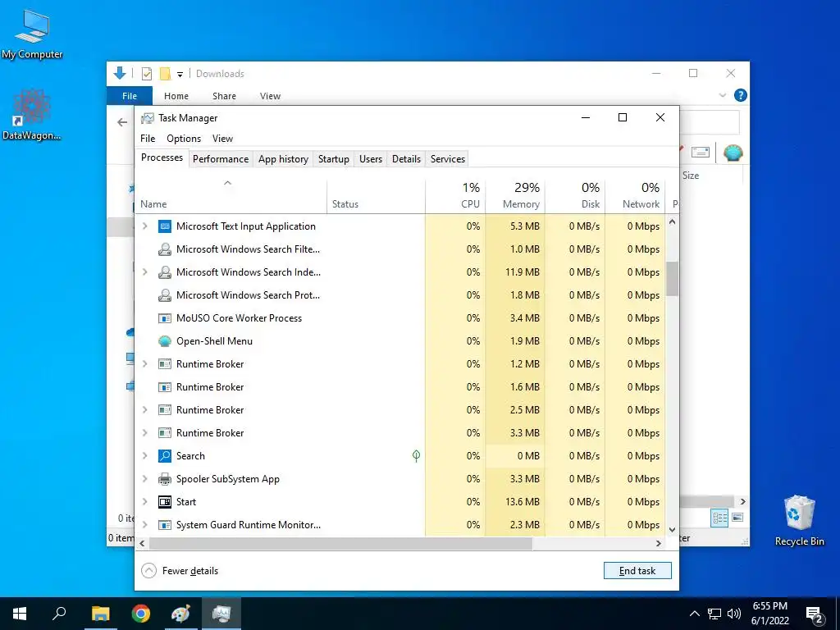Click the Task Manager taskbar icon
The height and width of the screenshot is (630, 840).
(221, 614)
